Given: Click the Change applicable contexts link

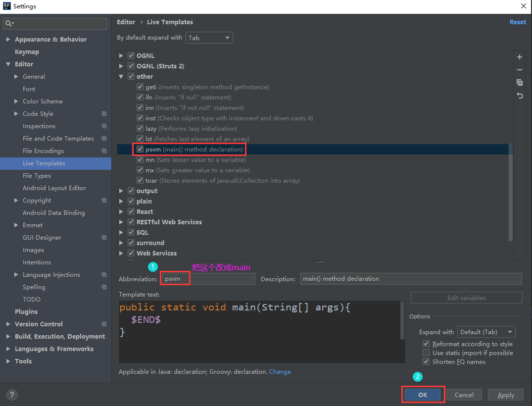Looking at the screenshot, I should coord(280,372).
